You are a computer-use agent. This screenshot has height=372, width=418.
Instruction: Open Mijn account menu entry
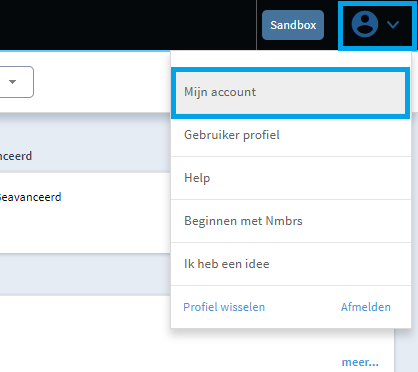pos(290,92)
